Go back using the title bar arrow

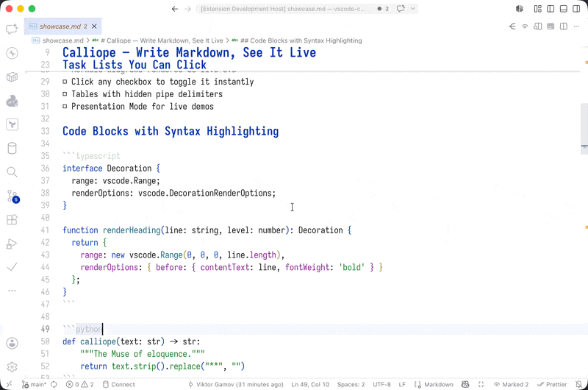click(175, 9)
